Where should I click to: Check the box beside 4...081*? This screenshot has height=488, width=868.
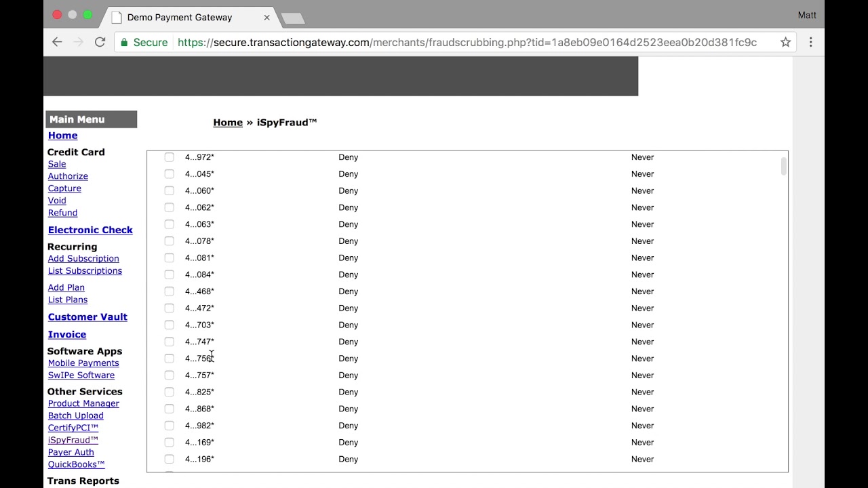point(170,258)
